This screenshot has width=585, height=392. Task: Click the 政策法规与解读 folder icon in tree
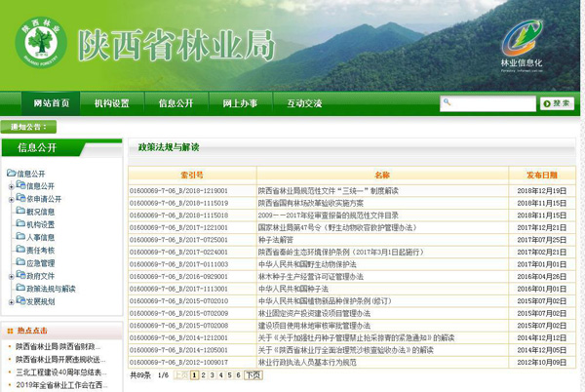(x=19, y=289)
